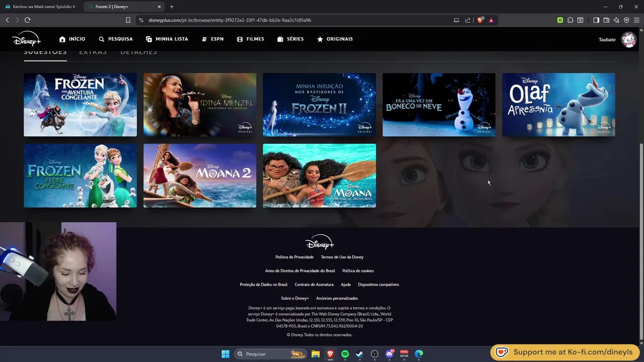This screenshot has height=362, width=644.
Task: Share this page via share icon
Action: click(468, 20)
